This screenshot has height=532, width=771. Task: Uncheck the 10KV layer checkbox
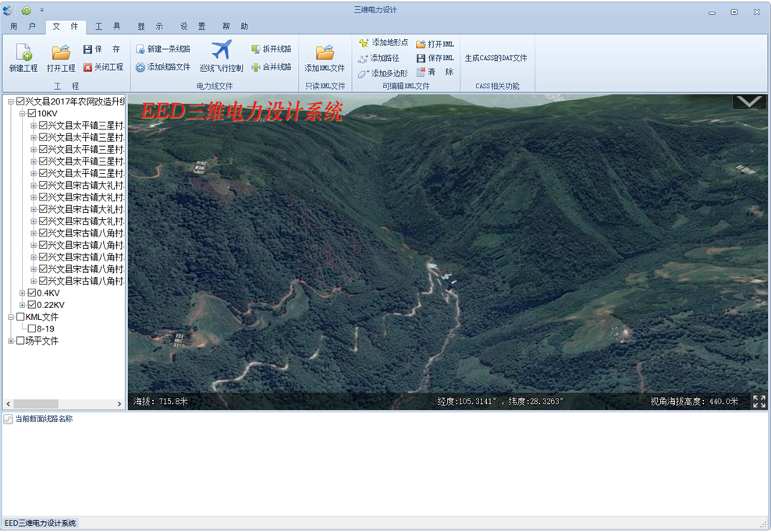pyautogui.click(x=32, y=114)
